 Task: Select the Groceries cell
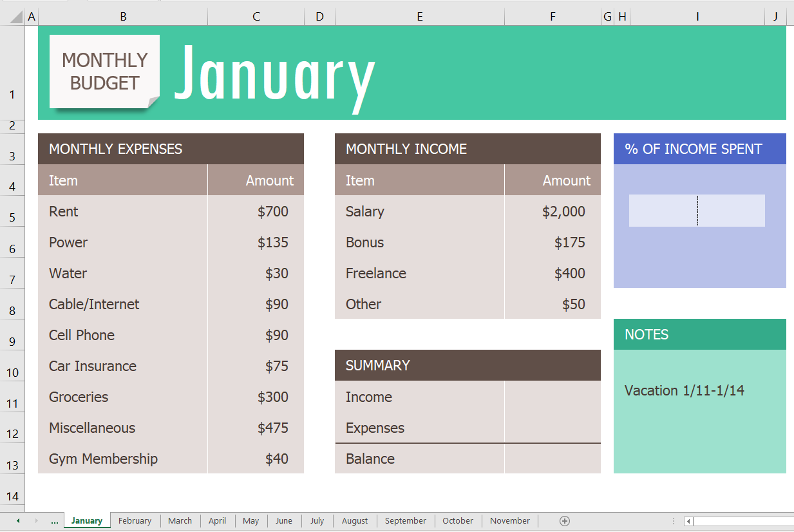click(x=123, y=397)
